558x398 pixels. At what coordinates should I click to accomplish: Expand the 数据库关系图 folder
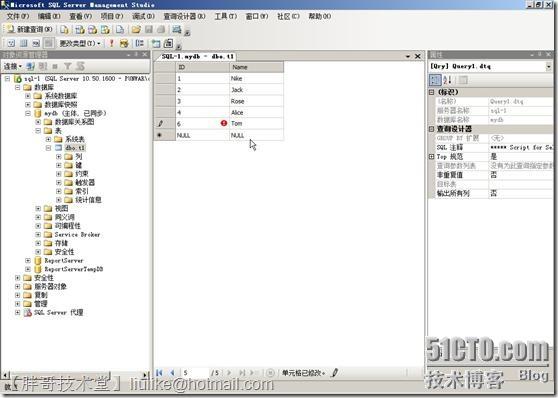38,122
